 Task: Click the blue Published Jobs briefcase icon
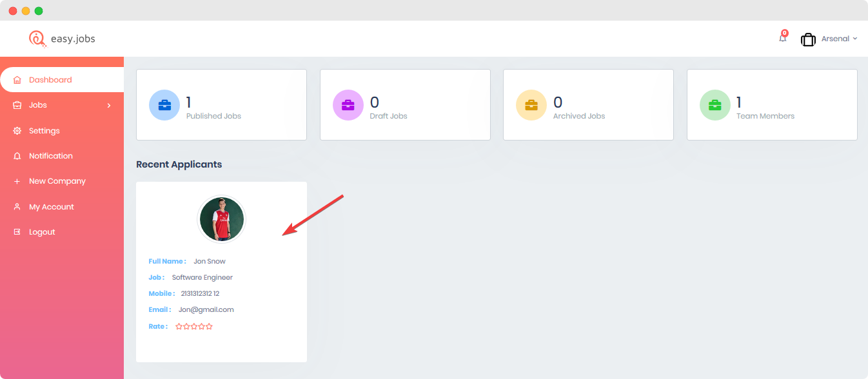pos(164,105)
